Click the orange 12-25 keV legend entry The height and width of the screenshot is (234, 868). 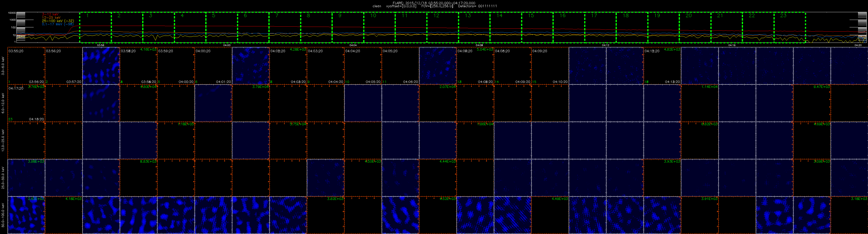coord(51,17)
